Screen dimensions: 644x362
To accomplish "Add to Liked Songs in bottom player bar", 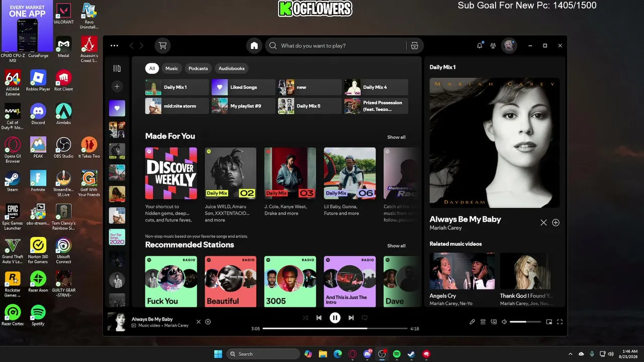I will coord(208,322).
